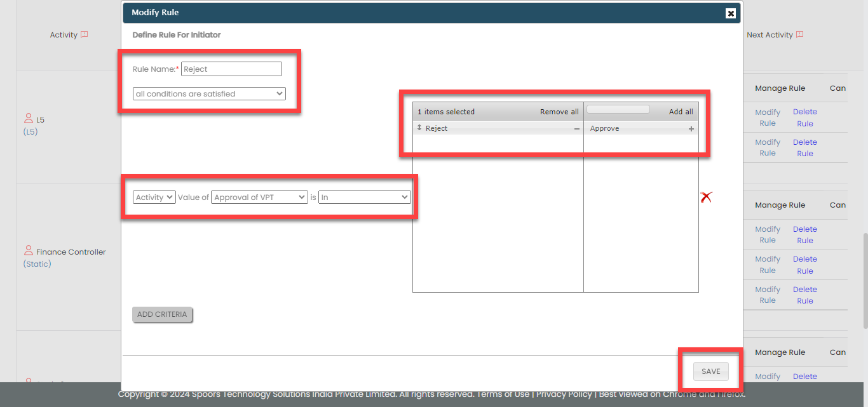Click the Rule Name input field
This screenshot has height=407, width=868.
pyautogui.click(x=231, y=69)
